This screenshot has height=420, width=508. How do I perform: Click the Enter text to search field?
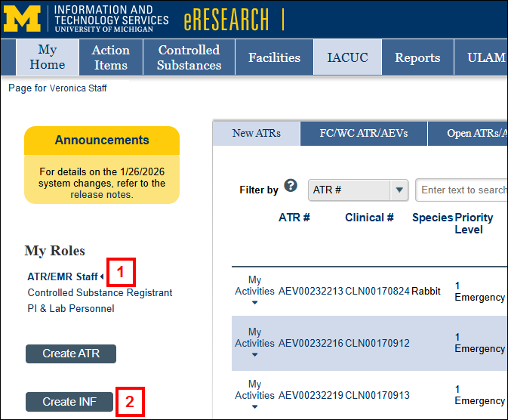[461, 190]
